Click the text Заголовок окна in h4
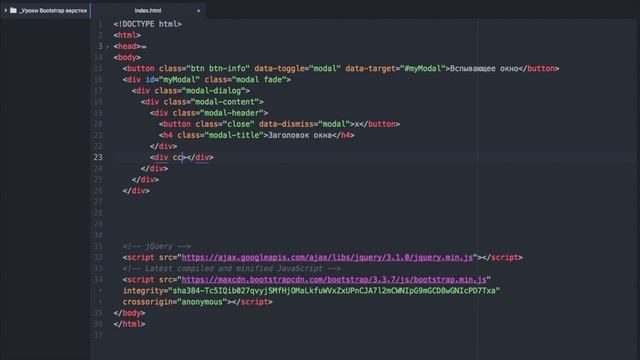The image size is (640, 360). (300, 135)
